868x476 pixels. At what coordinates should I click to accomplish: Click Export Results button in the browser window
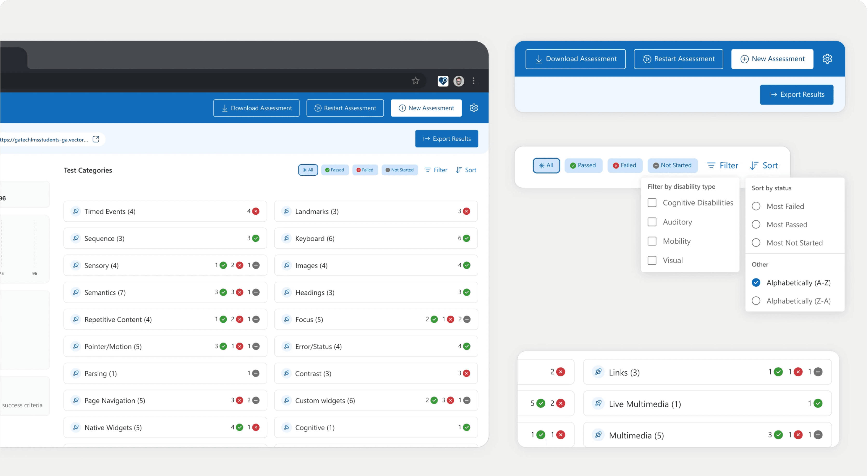point(447,139)
